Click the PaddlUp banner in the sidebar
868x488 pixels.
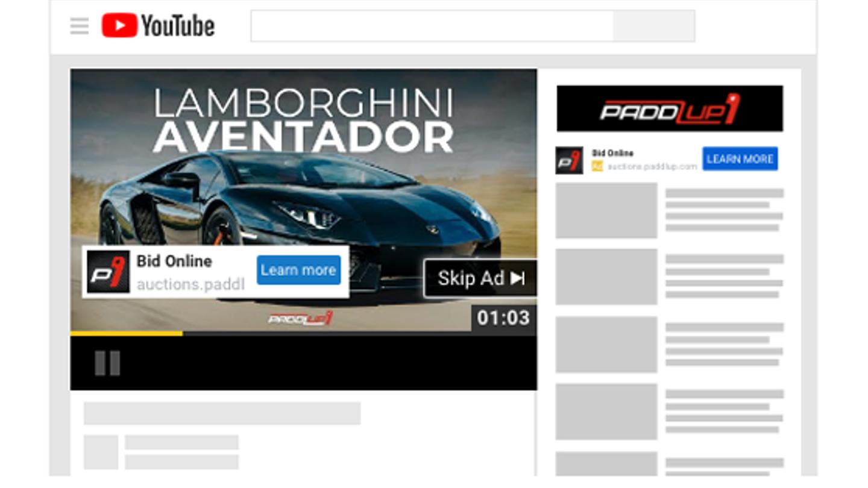point(670,108)
